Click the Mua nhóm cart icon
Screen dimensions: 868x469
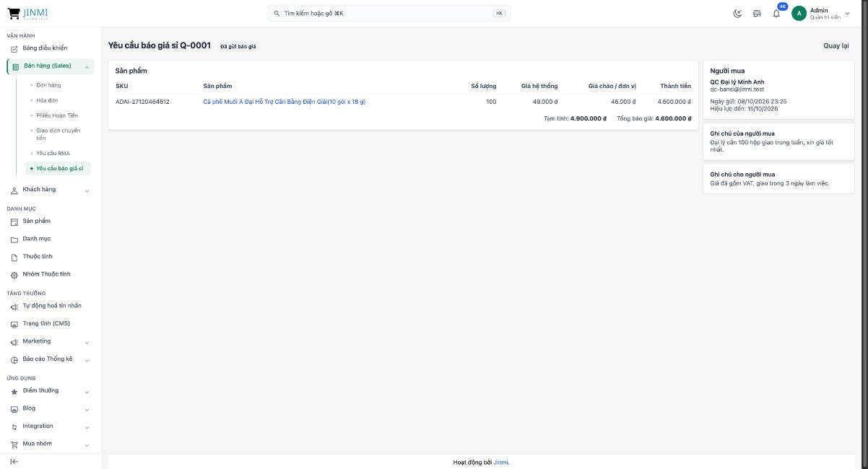[x=14, y=444]
